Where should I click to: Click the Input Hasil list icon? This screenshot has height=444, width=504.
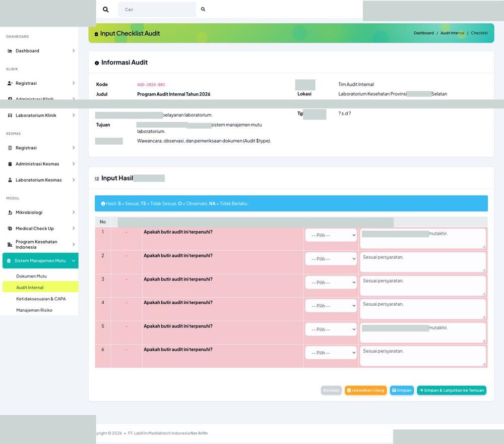(x=97, y=179)
